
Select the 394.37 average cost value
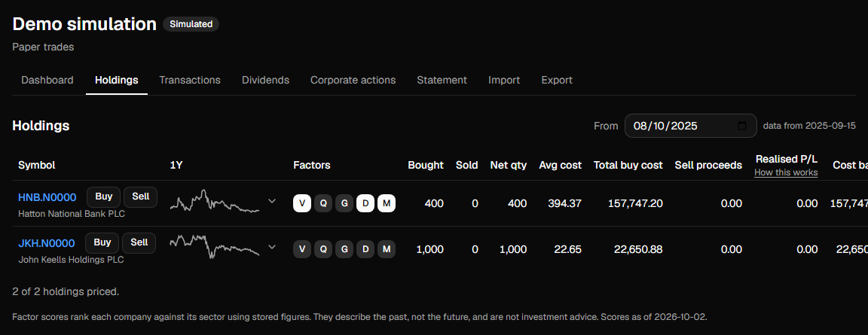pos(564,203)
